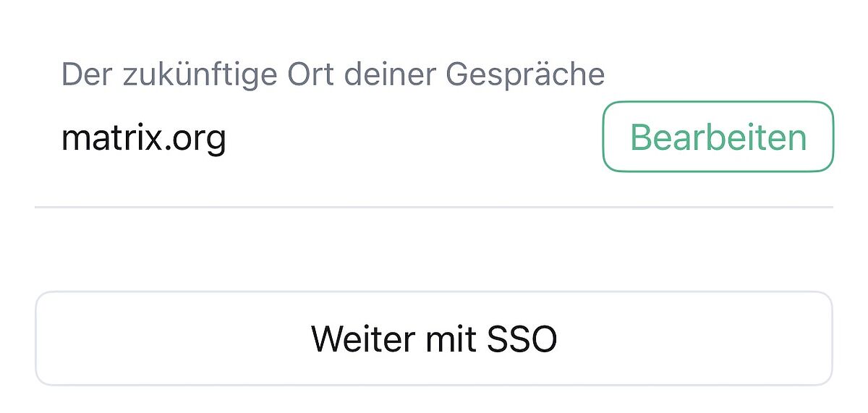Select the matrix.org server text
Viewport: 868px width, 413px height.
(143, 137)
